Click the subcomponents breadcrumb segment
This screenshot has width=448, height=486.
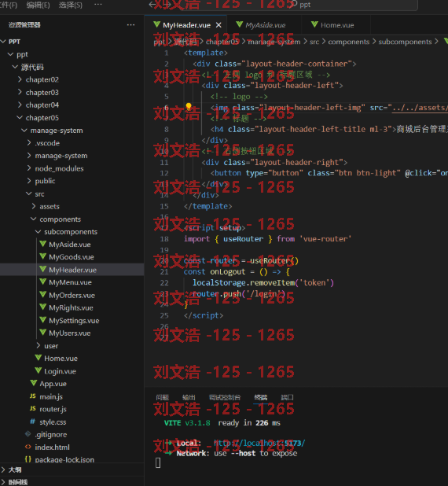(x=405, y=42)
